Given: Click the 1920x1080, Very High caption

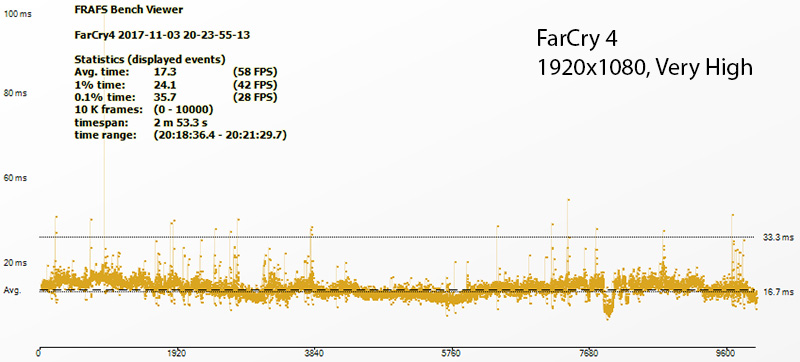Looking at the screenshot, I should (x=644, y=67).
